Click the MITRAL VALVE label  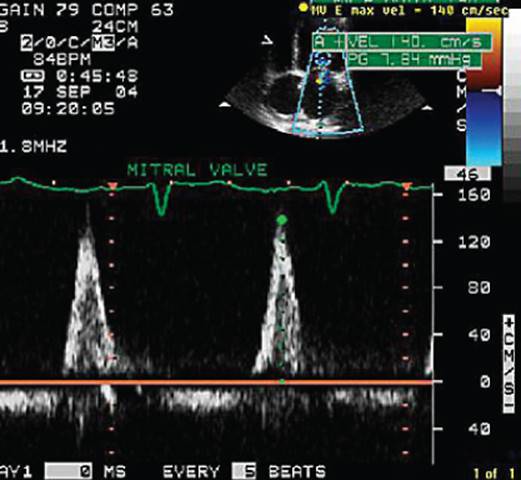pos(197,170)
